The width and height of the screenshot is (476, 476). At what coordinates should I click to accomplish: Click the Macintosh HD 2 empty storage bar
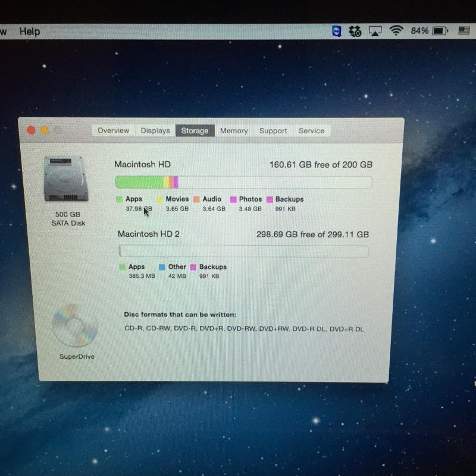click(243, 251)
